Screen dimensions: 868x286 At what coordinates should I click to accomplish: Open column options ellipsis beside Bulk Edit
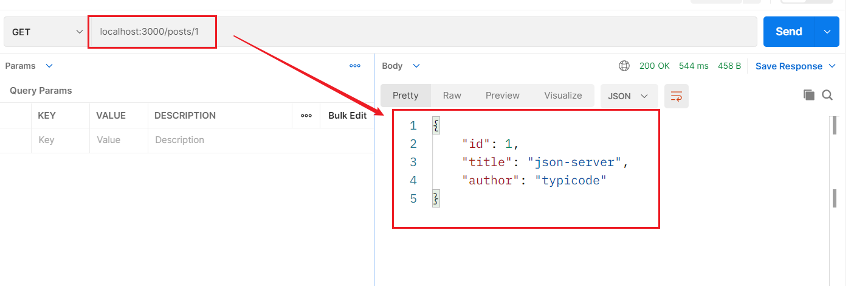(x=306, y=116)
